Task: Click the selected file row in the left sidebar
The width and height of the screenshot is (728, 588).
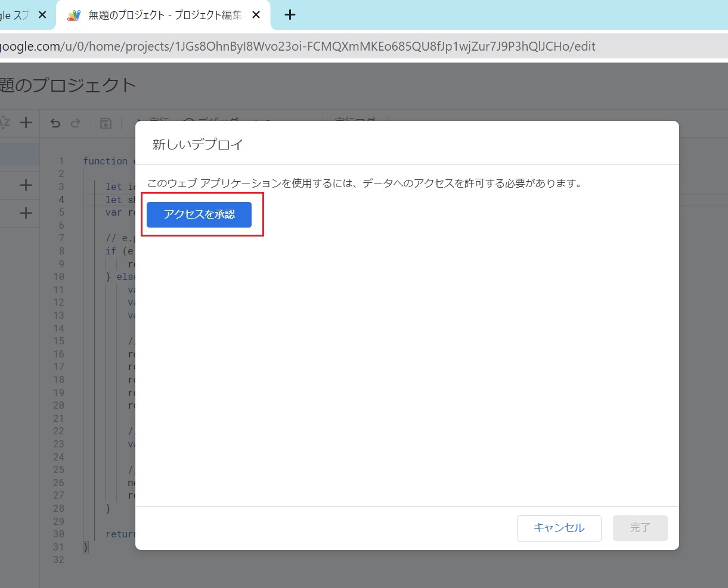Action: (20, 154)
